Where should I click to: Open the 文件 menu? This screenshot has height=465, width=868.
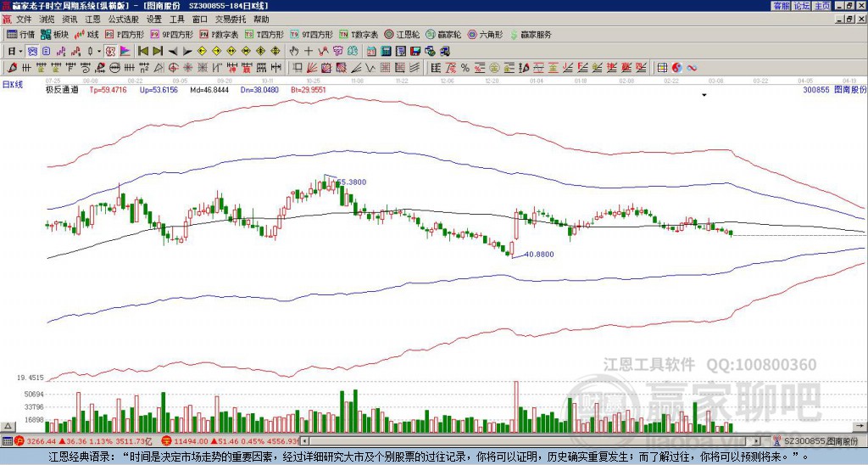point(23,20)
